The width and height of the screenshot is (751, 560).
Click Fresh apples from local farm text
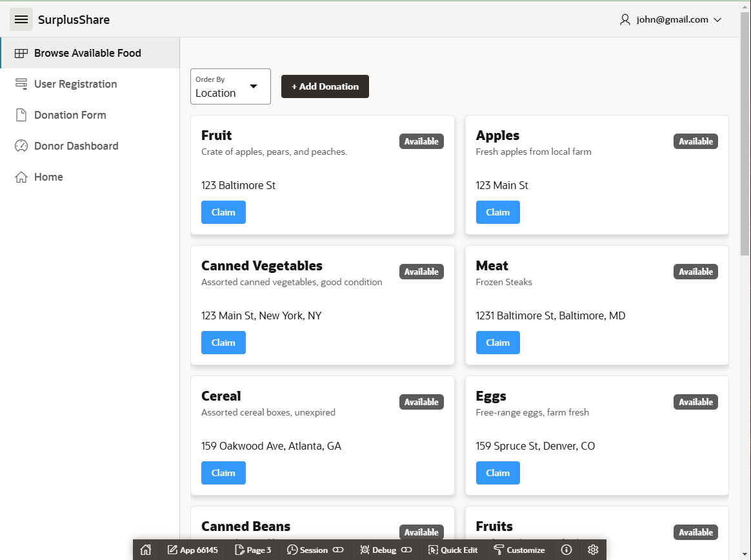tap(534, 152)
